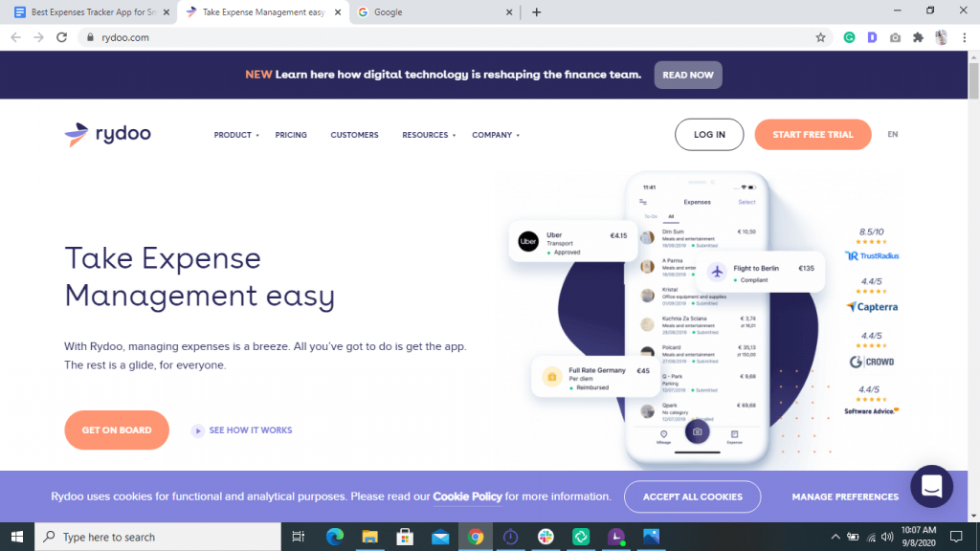Click Start Free Trial
Viewport: 980px width, 551px height.
coord(813,134)
